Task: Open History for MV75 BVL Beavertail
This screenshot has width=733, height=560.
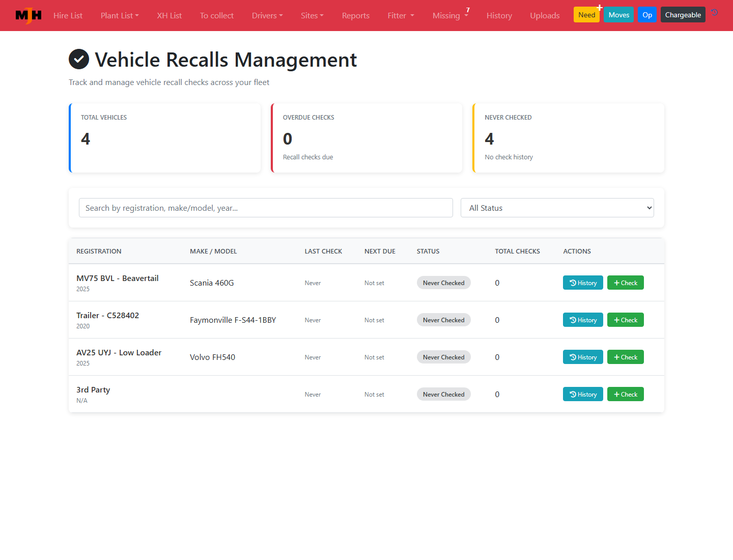Action: coord(583,283)
